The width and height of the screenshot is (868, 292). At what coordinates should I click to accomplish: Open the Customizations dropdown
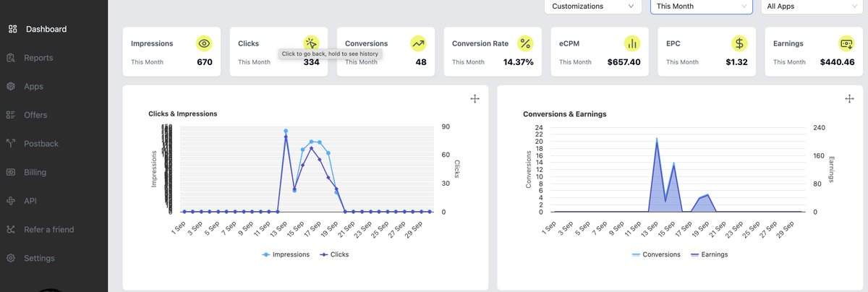point(593,6)
